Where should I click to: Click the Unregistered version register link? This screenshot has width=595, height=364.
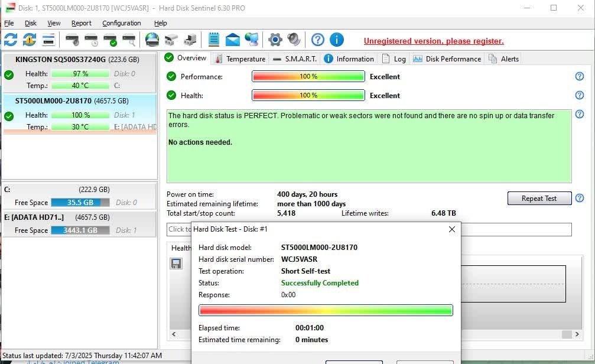434,41
